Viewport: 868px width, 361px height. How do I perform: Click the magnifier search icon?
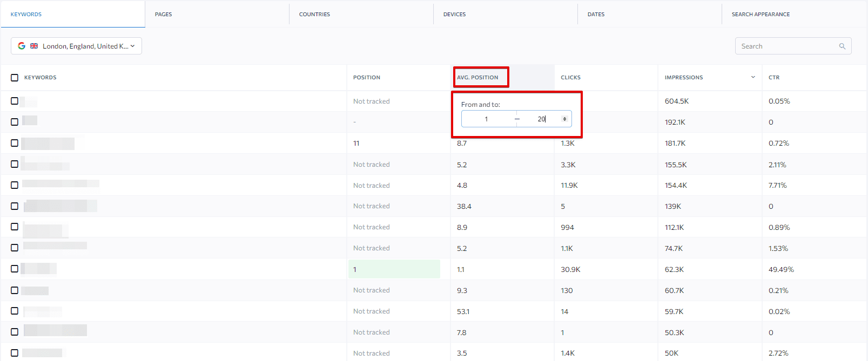(x=842, y=46)
